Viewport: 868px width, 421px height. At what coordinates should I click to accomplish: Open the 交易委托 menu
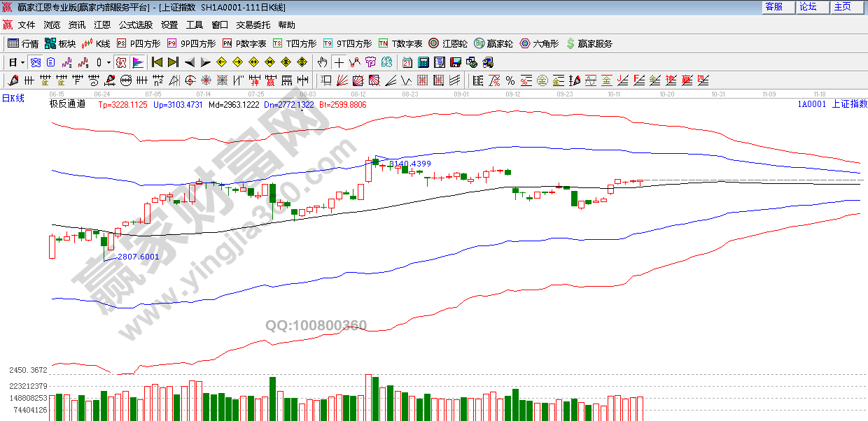pos(253,24)
